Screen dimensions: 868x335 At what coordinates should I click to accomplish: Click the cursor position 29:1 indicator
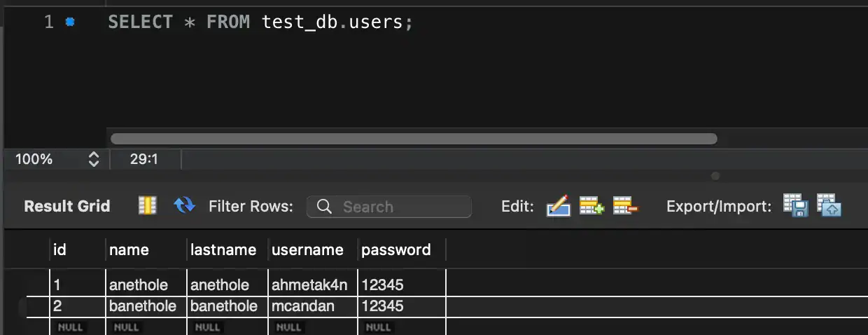144,159
